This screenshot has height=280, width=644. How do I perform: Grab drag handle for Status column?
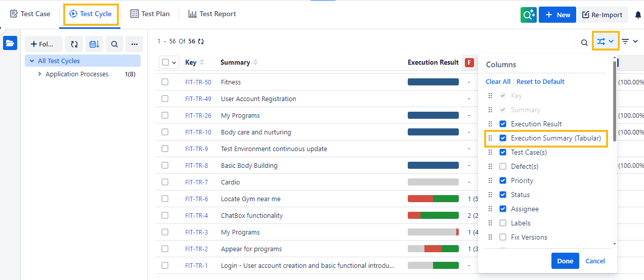pos(490,195)
